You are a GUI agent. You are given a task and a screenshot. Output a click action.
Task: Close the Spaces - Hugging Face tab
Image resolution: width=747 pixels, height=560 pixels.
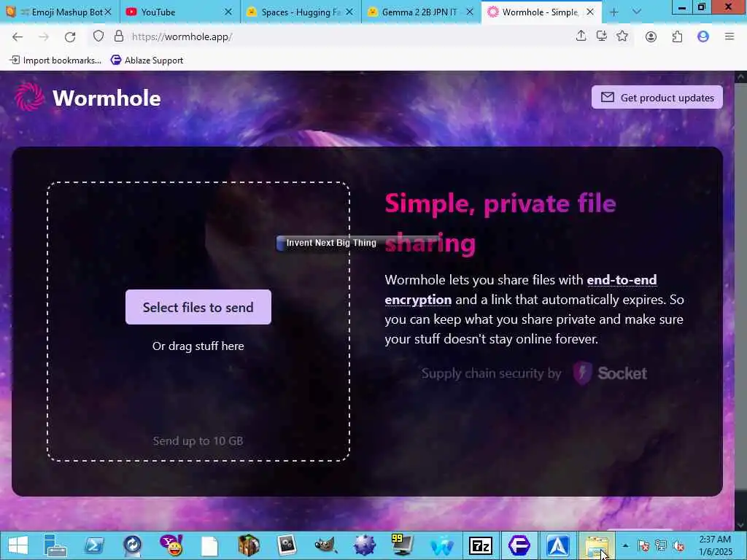tap(349, 12)
